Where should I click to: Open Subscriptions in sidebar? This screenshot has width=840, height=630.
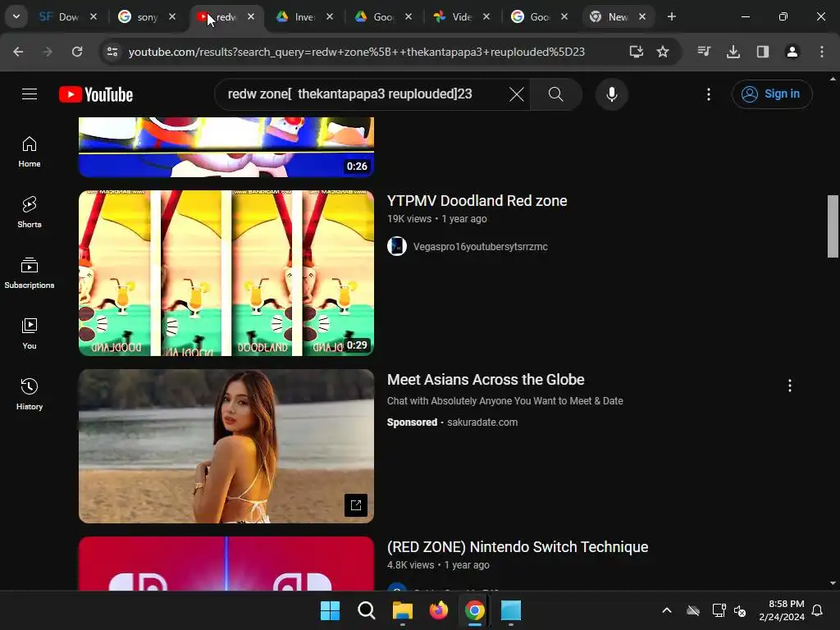30,272
